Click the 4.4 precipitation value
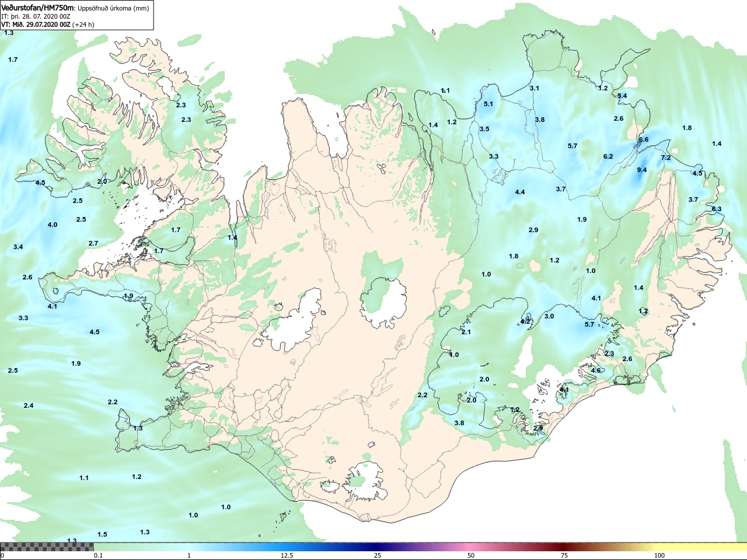Viewport: 747px width, 560px height. point(520,192)
